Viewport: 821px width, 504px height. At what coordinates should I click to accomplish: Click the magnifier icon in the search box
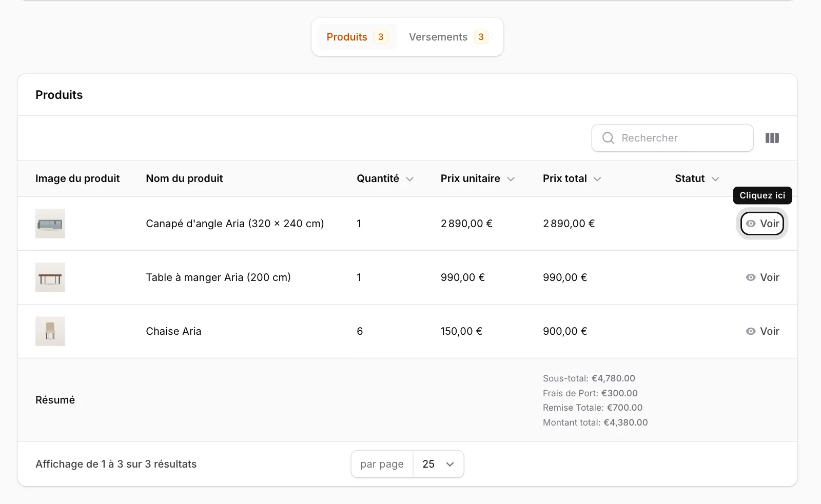pos(608,138)
